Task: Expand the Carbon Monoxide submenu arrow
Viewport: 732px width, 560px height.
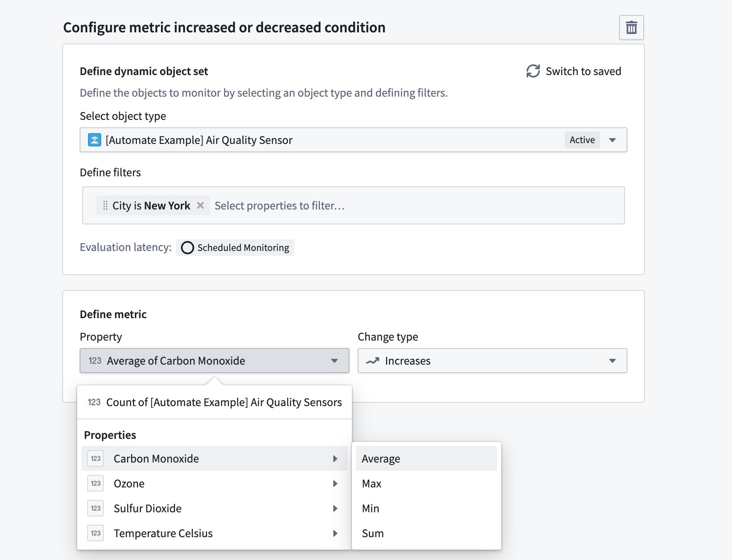Action: (335, 458)
